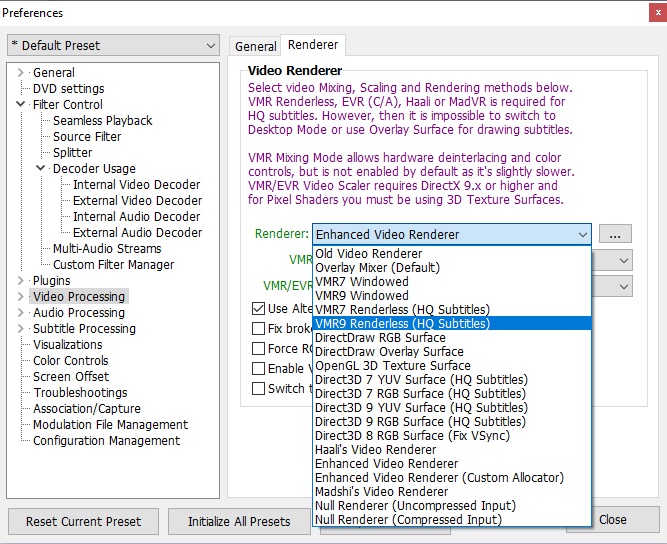Select Visualizations in the tree

click(68, 345)
